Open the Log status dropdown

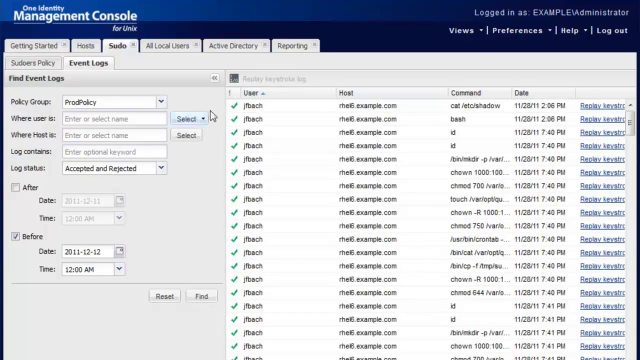click(x=161, y=168)
